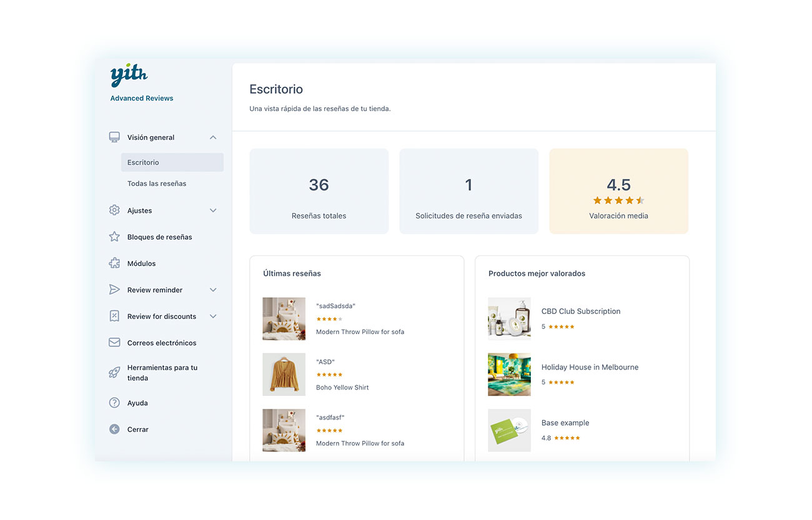812x520 pixels.
Task: Click "Una vista rápida de las reseñas" subtitle
Action: [x=320, y=109]
